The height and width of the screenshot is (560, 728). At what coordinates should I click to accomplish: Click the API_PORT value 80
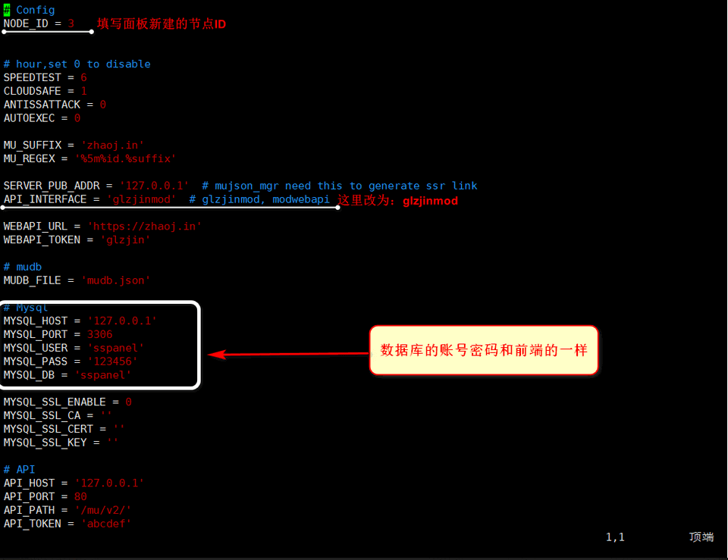click(x=81, y=496)
